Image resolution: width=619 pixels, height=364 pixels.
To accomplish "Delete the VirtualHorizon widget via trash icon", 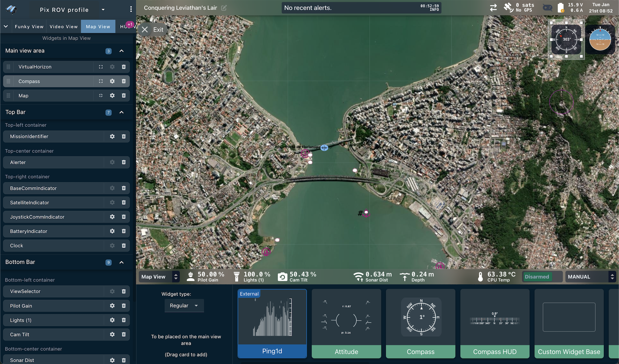I will click(124, 67).
